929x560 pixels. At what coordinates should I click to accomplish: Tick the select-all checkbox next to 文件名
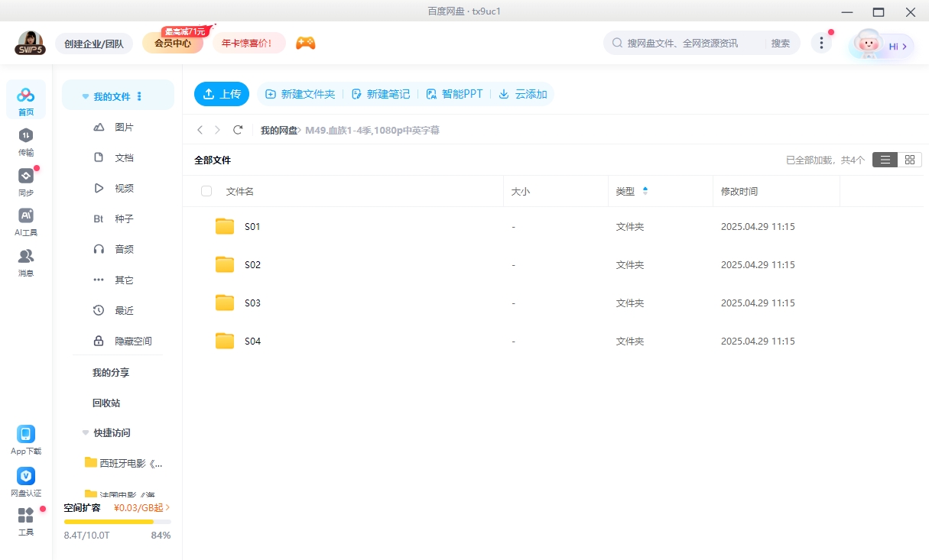(206, 191)
